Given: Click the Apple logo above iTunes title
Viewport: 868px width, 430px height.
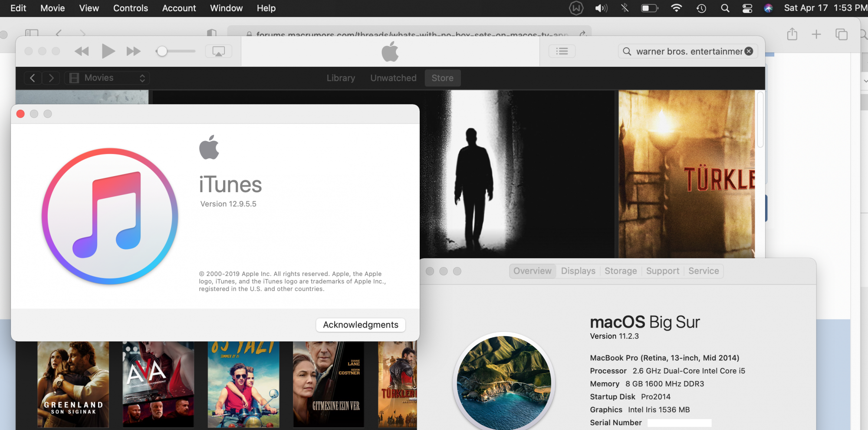Looking at the screenshot, I should [x=209, y=147].
